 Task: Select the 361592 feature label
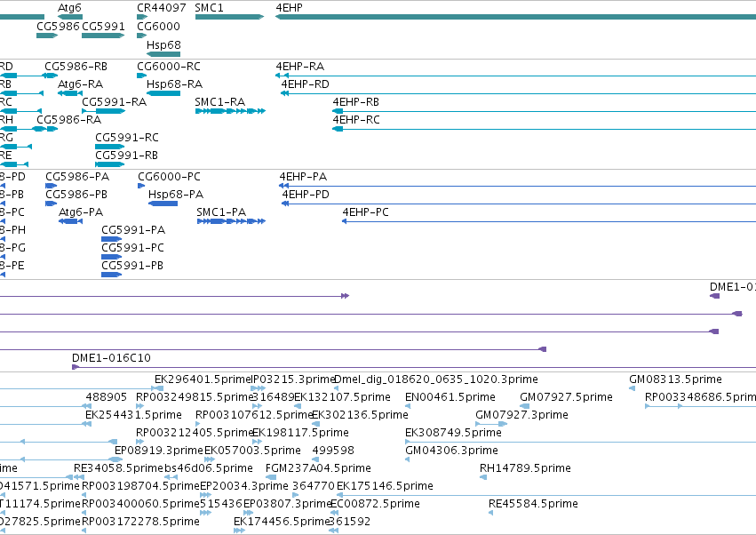click(350, 522)
